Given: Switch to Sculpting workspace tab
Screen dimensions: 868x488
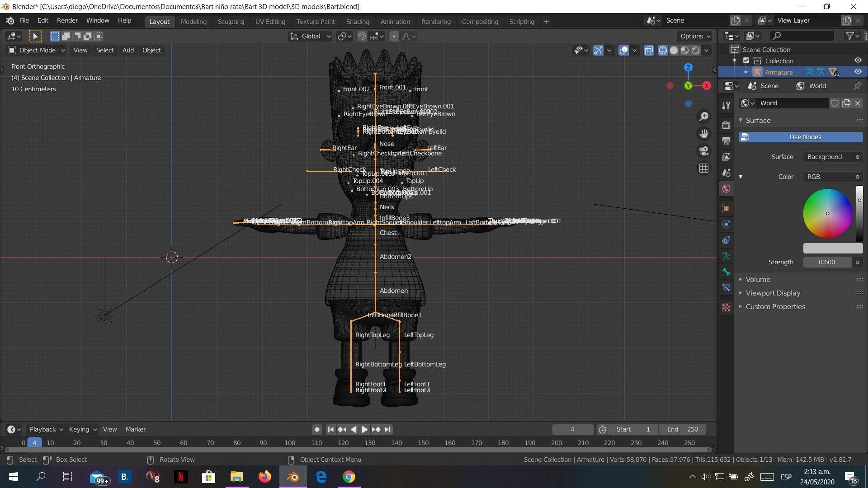Looking at the screenshot, I should 231,21.
